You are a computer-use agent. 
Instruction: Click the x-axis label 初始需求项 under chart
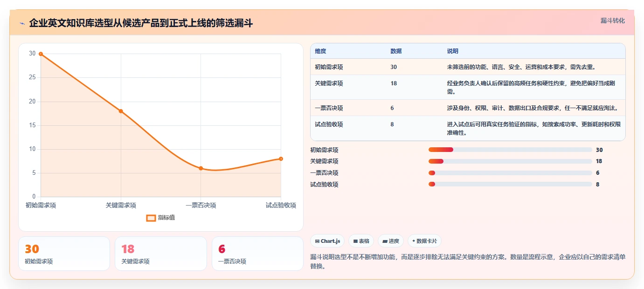click(41, 206)
